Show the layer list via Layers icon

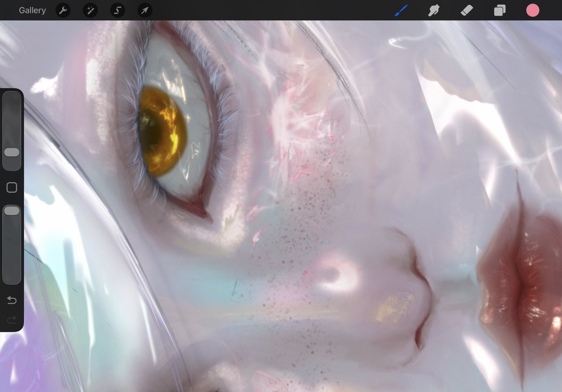point(499,10)
